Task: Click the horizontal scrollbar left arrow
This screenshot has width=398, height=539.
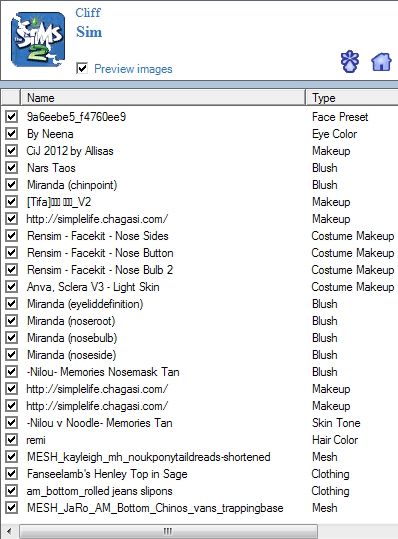Action: pyautogui.click(x=9, y=531)
